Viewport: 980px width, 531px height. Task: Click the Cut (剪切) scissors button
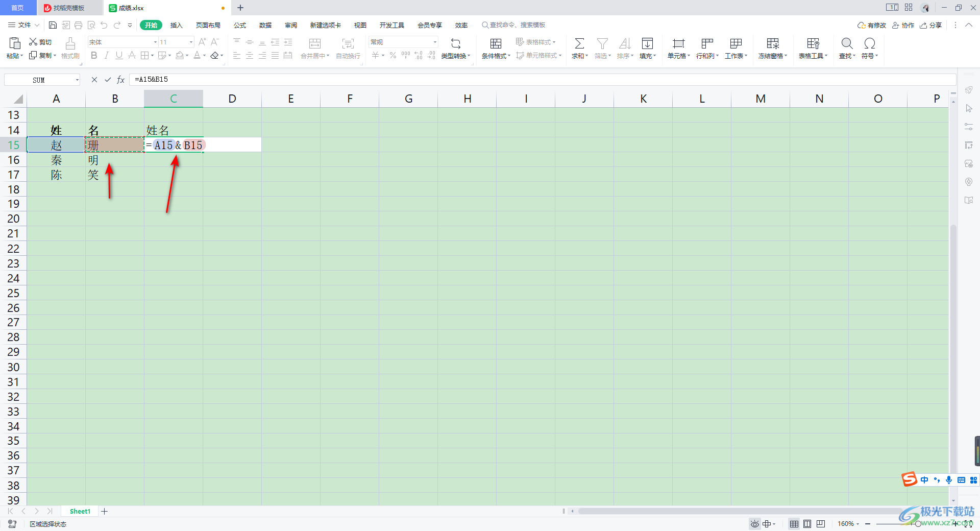(x=40, y=42)
